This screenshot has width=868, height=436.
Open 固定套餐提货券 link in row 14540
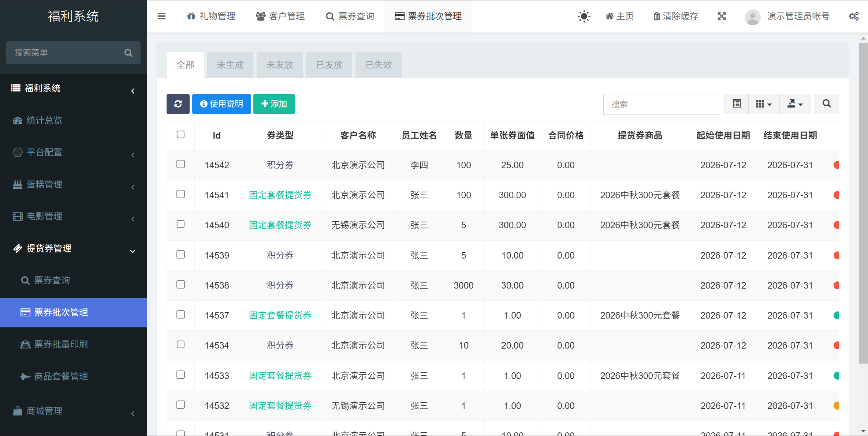click(x=280, y=225)
